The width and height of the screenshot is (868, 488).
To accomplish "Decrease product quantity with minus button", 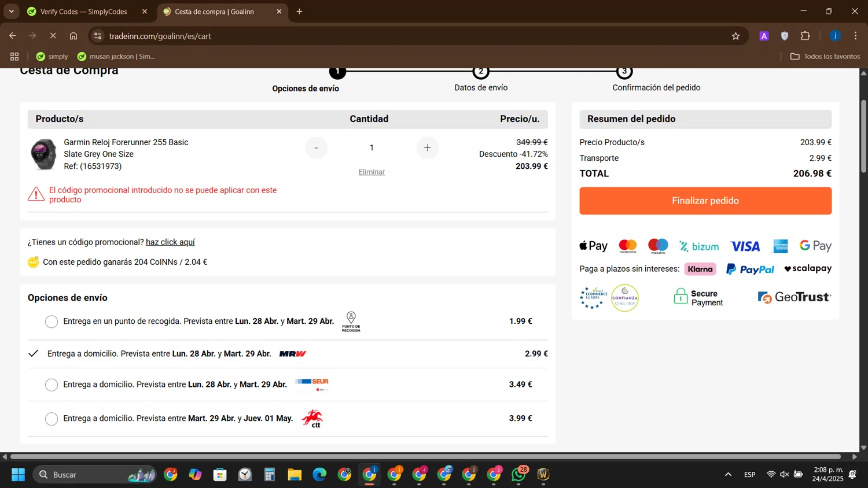I will coord(316,148).
